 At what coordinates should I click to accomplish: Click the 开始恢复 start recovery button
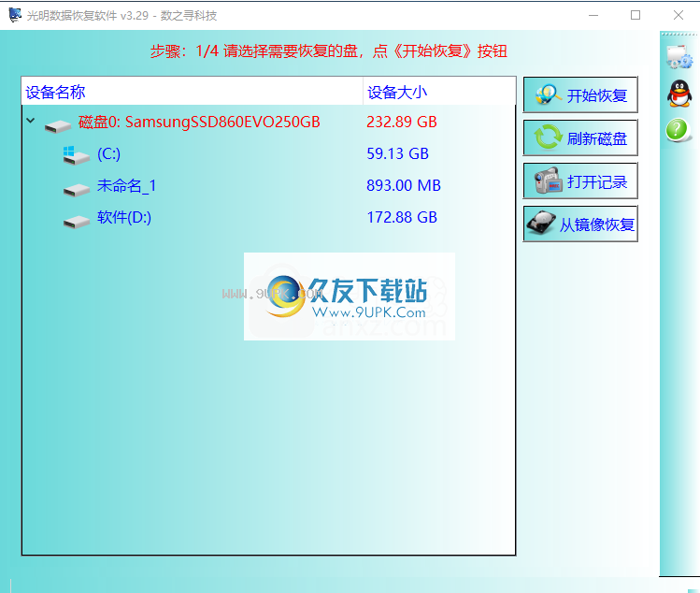(x=580, y=94)
